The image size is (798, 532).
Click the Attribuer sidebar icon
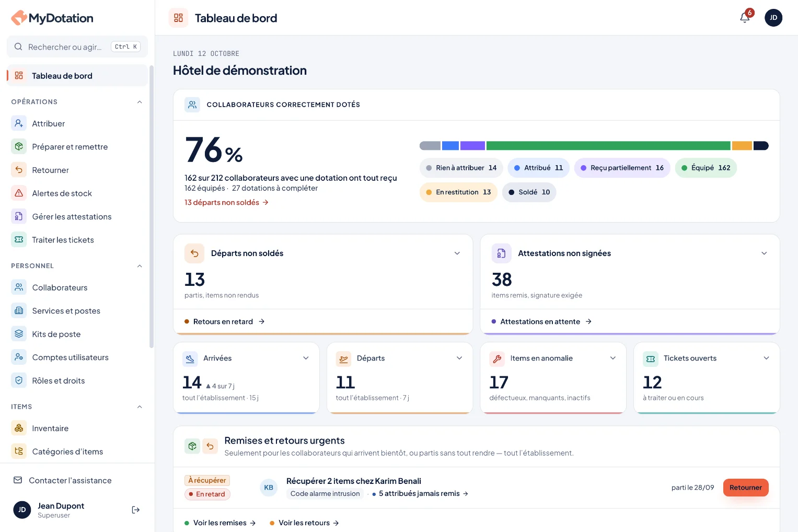19,123
